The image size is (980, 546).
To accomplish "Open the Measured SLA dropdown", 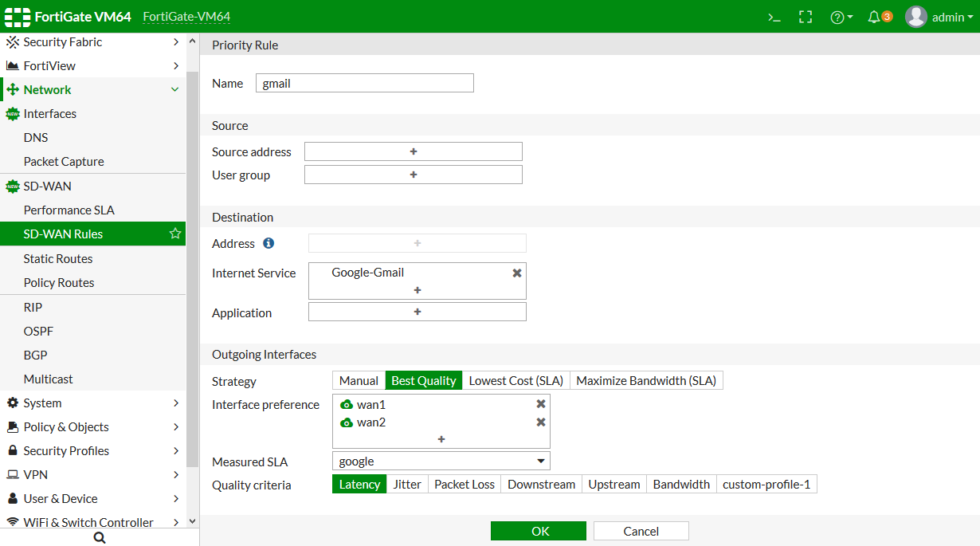I will [x=441, y=461].
